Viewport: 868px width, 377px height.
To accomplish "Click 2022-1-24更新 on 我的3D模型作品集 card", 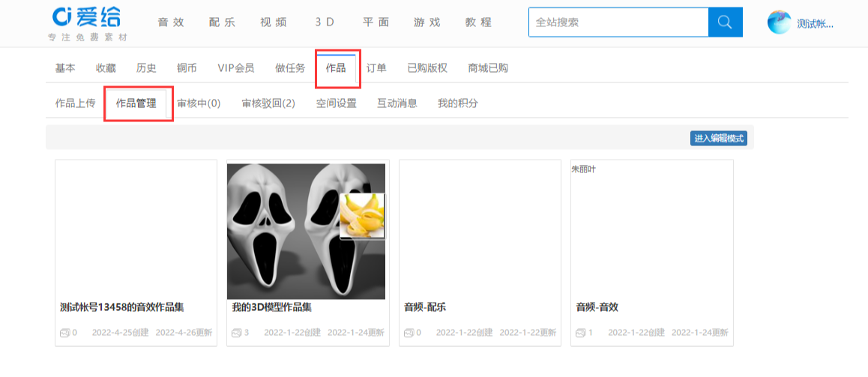I will coord(356,333).
